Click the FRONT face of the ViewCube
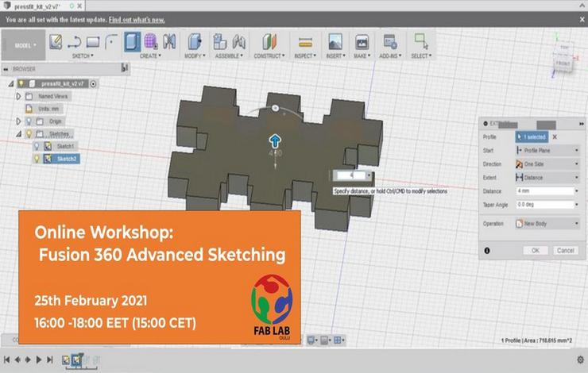The image size is (588, 373). click(563, 63)
